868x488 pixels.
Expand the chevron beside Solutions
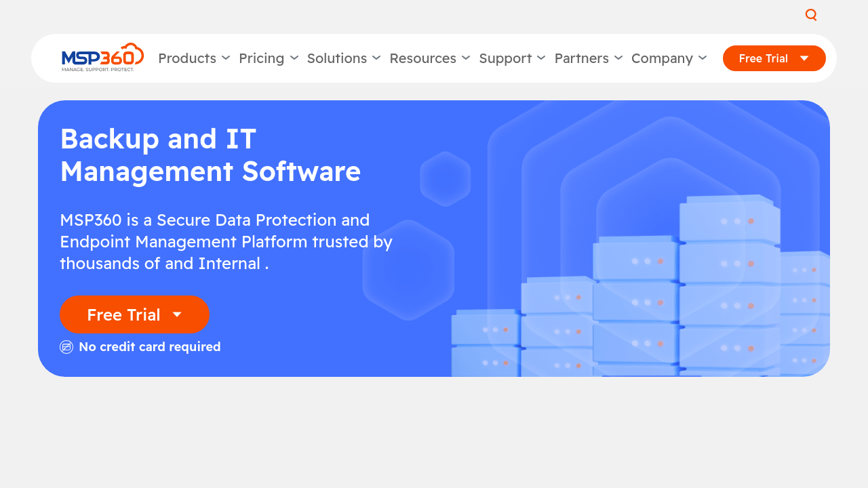click(376, 58)
